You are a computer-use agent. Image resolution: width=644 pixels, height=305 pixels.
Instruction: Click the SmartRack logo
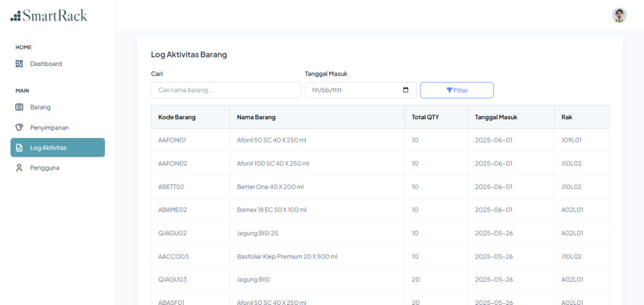coord(48,15)
